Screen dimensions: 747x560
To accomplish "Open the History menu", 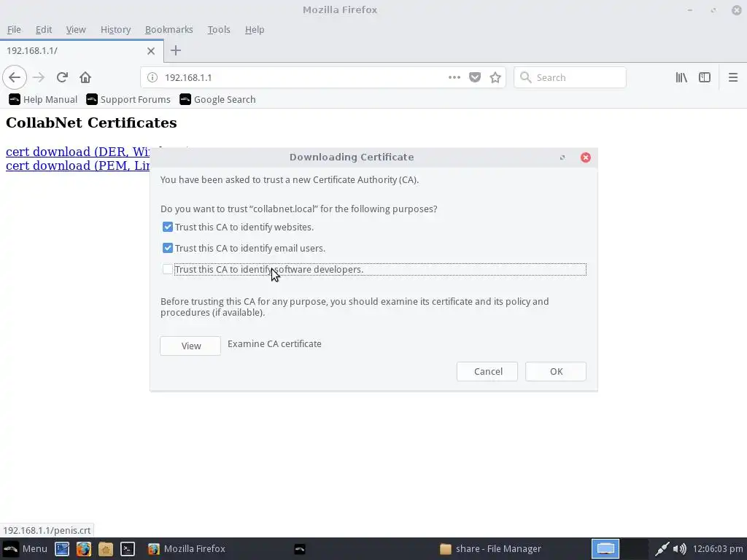I will (115, 29).
